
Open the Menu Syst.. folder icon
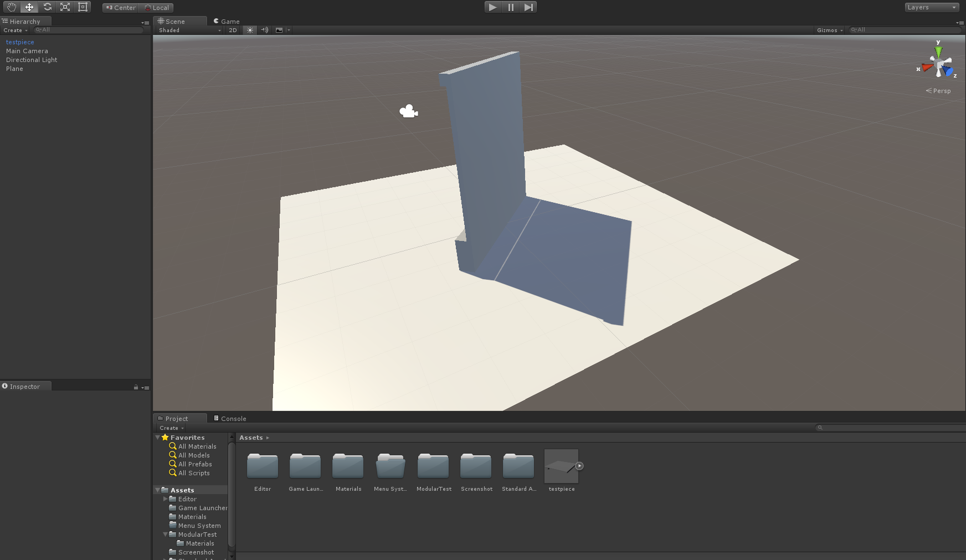point(390,466)
